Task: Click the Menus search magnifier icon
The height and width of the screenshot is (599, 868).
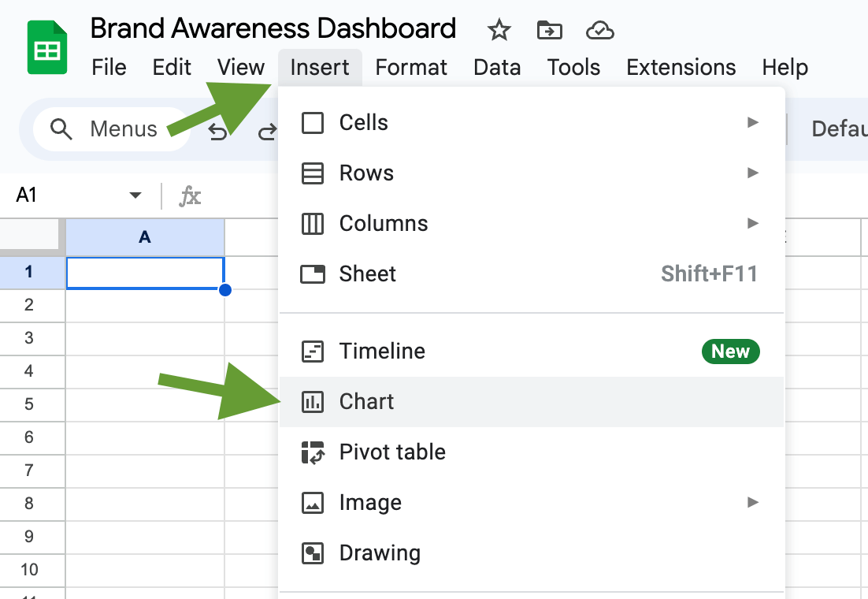Action: coord(61,129)
